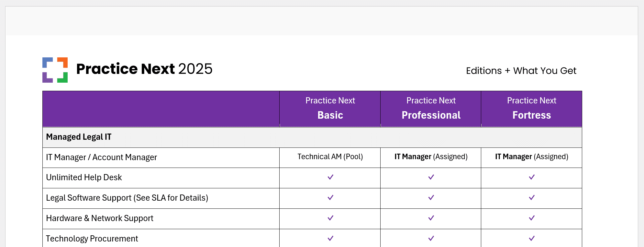Screen dimensions: 644x247
Task: Click the Basic checkmark for Legal Software Support
Action: tap(330, 197)
